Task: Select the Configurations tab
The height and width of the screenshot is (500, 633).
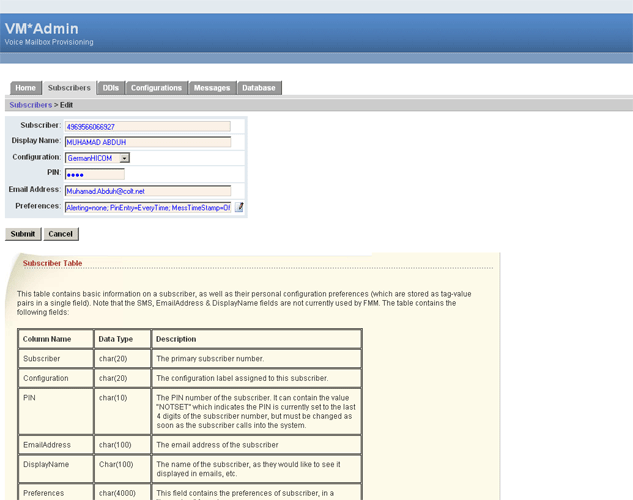Action: click(156, 88)
